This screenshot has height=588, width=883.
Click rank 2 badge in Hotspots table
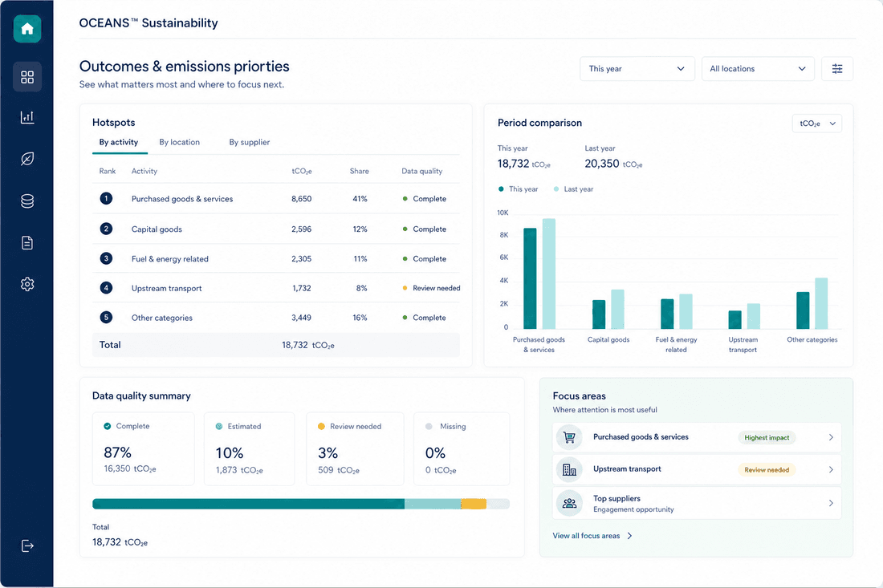point(106,229)
